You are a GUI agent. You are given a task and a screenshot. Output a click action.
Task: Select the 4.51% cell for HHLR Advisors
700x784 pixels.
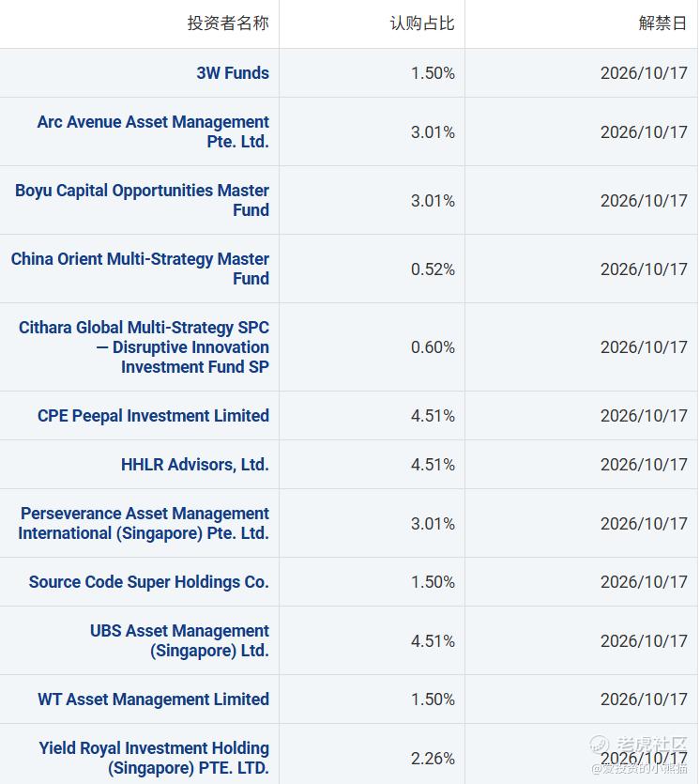(433, 465)
